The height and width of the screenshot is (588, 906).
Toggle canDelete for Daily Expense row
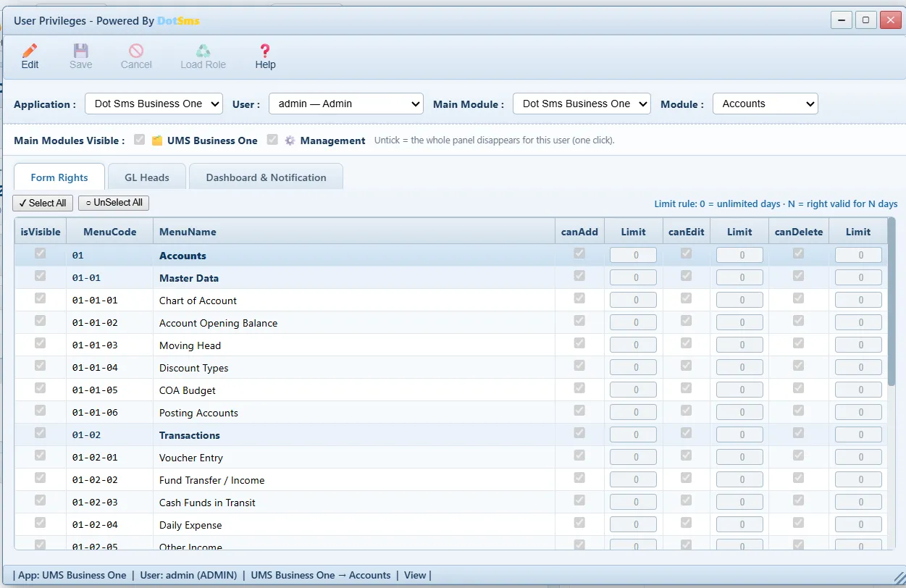click(798, 523)
